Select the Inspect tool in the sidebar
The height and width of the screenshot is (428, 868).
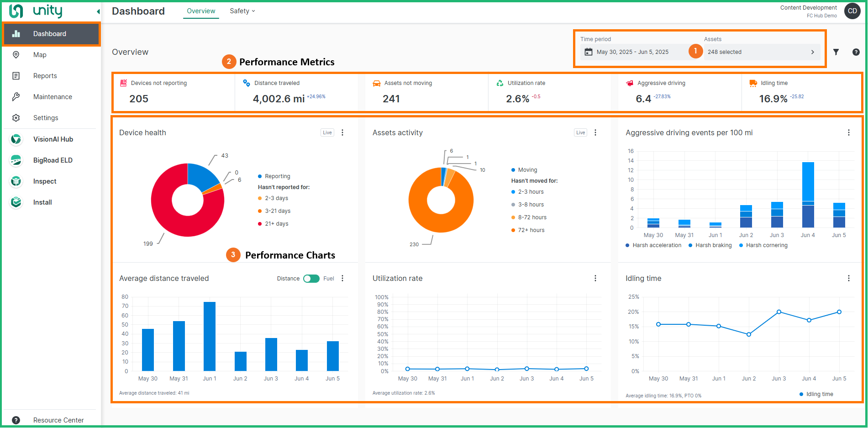tap(44, 181)
